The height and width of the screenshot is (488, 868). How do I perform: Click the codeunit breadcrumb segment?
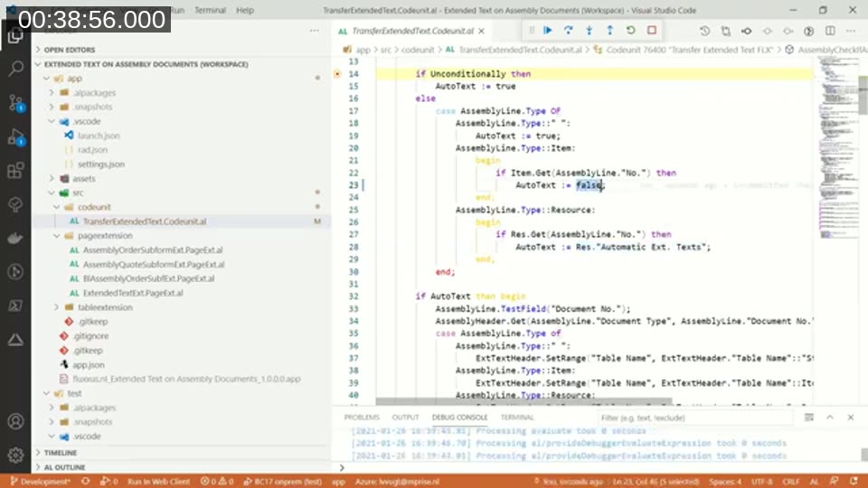pyautogui.click(x=418, y=50)
